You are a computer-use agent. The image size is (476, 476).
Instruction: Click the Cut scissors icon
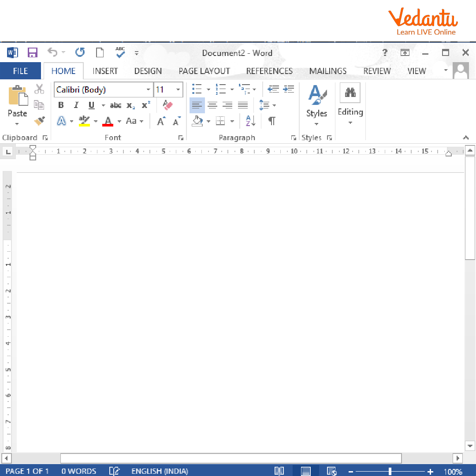[x=40, y=89]
